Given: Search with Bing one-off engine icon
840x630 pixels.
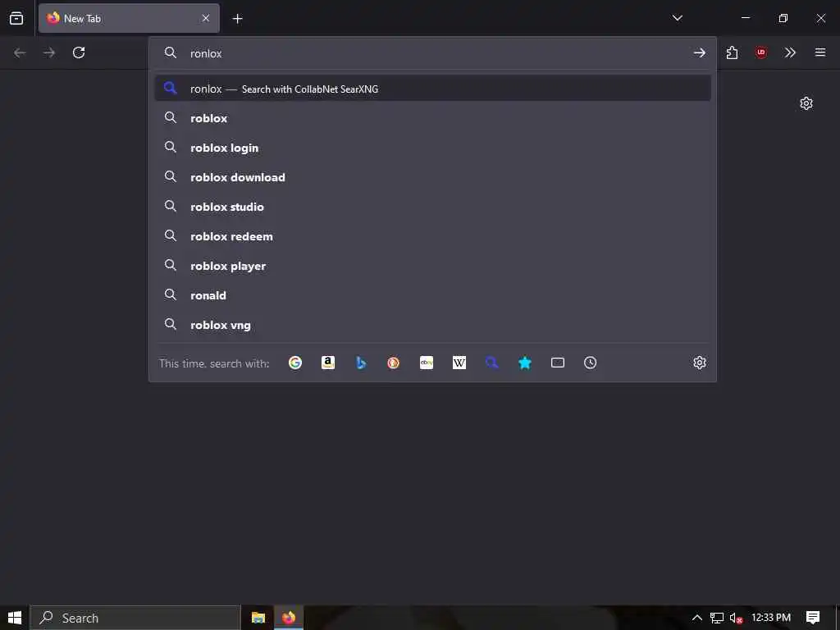Looking at the screenshot, I should click(x=361, y=363).
